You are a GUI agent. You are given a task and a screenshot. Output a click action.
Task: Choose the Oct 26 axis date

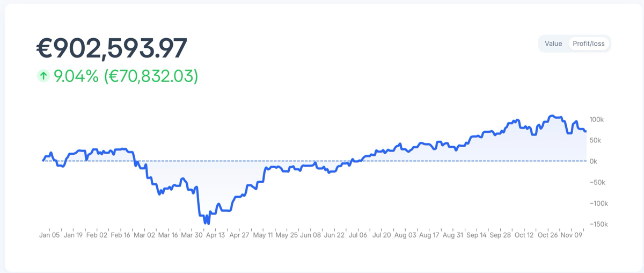(x=548, y=235)
